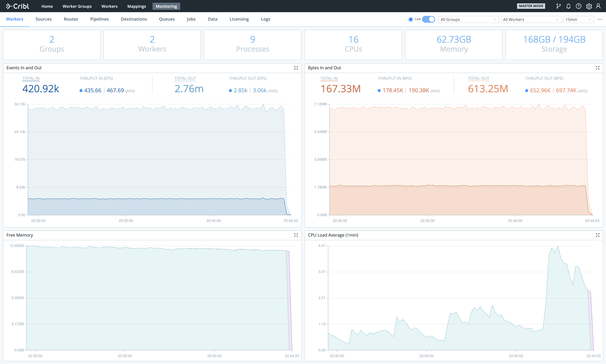Click the 168GB / 194GB Storage card
Image resolution: width=606 pixels, height=364 pixels.
coord(554,45)
